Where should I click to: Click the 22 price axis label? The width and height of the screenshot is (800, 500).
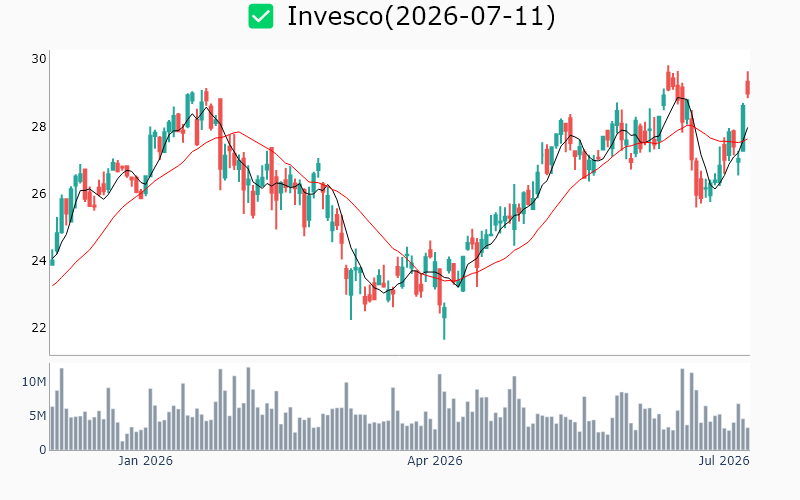tap(39, 328)
